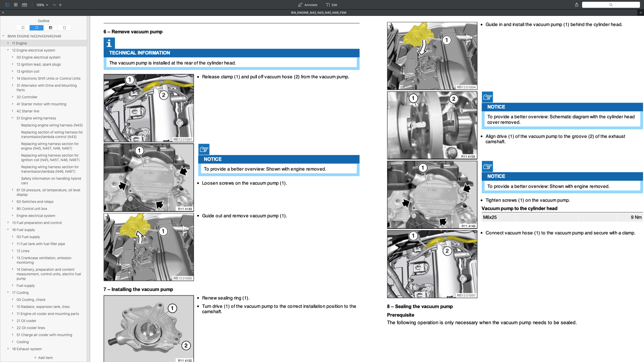
Task: Click the 9 Nm torque value cell
Action: [630, 217]
